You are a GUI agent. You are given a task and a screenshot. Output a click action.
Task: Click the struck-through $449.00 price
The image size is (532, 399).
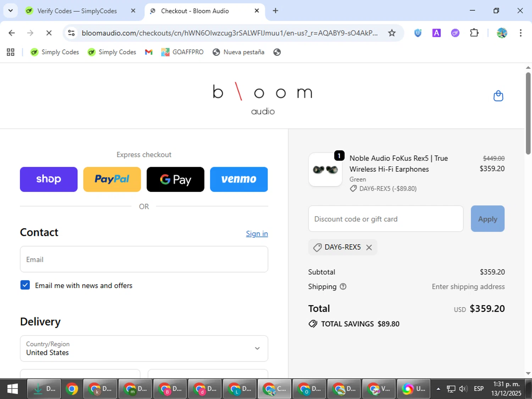(494, 158)
